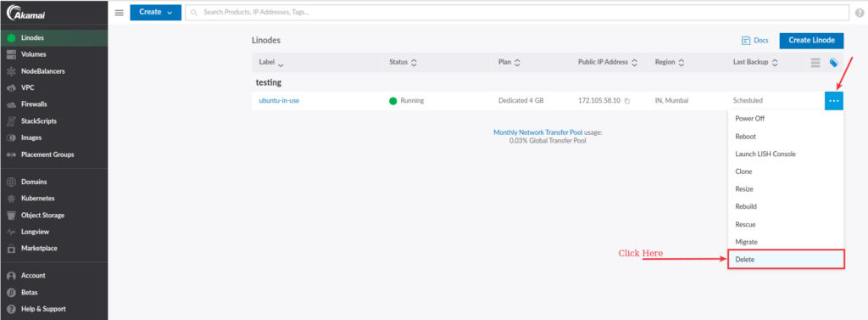Viewport: 868px width, 320px height.
Task: Click the Betas sidebar icon
Action: click(x=11, y=292)
